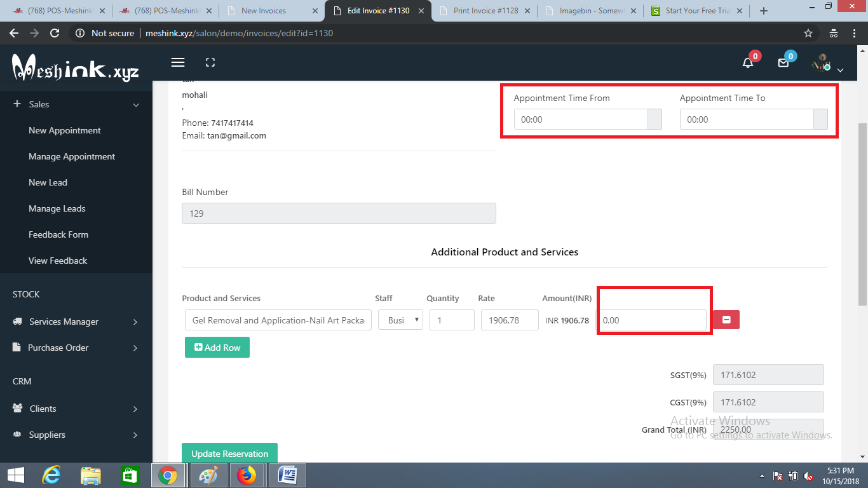Click the volume tray icon
Viewport: 868px width, 488px height.
[808, 476]
